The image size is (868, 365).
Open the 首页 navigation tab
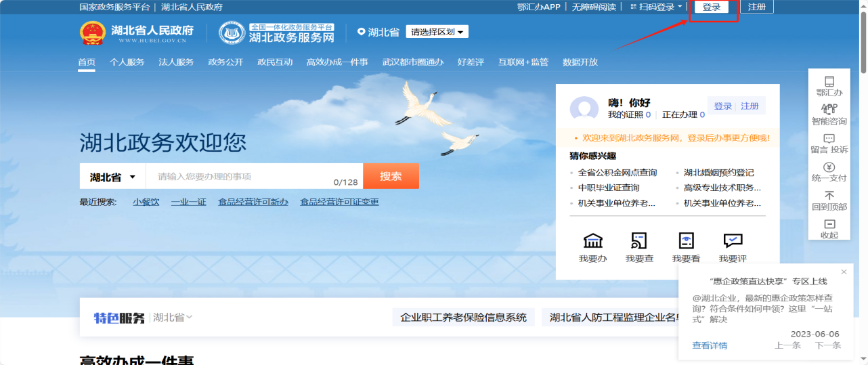point(86,62)
